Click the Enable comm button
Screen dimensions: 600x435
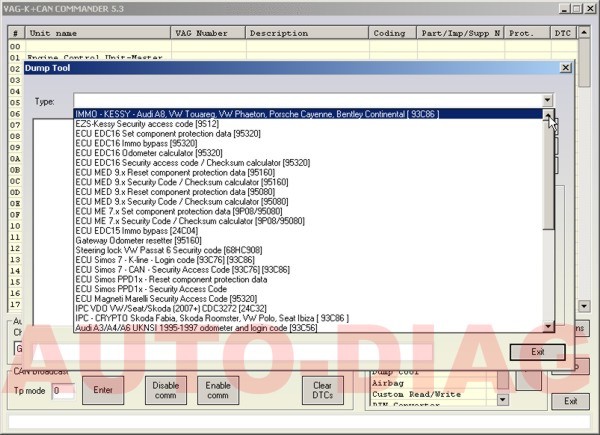[x=218, y=390]
